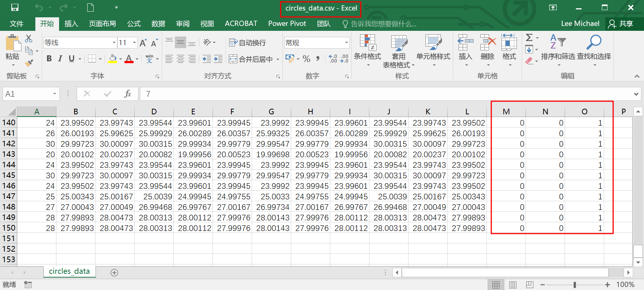644x290 pixels.
Task: Open Format as Table gallery
Action: pos(399,51)
